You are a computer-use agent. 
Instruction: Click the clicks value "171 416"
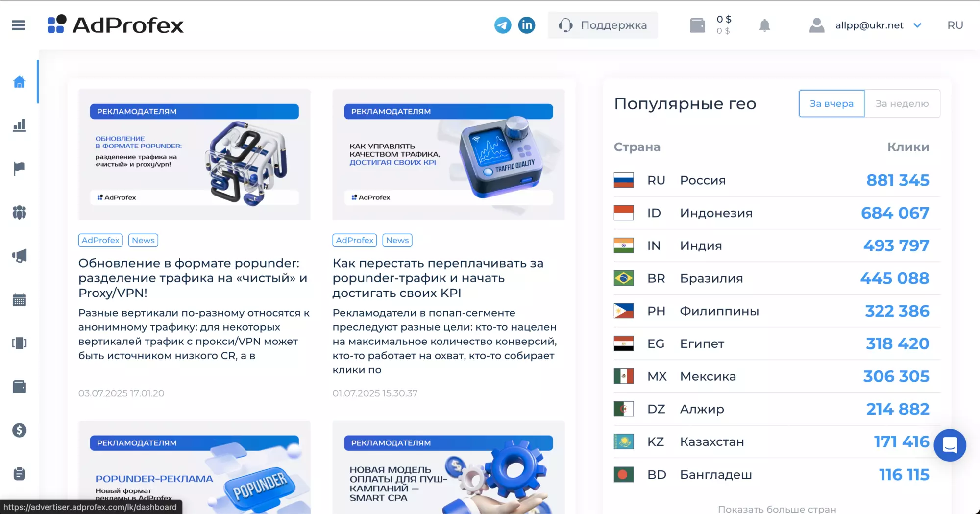(902, 442)
